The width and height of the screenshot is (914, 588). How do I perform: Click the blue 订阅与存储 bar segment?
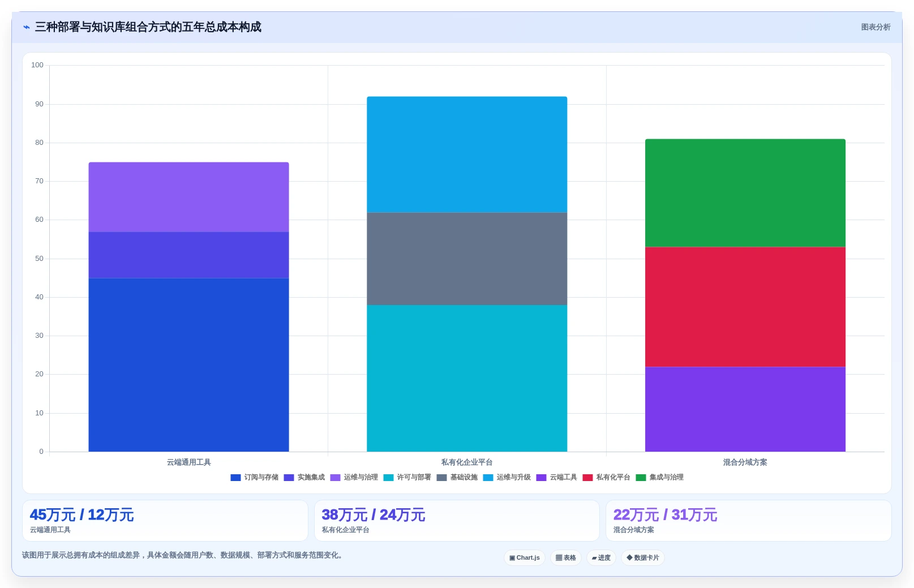(188, 365)
